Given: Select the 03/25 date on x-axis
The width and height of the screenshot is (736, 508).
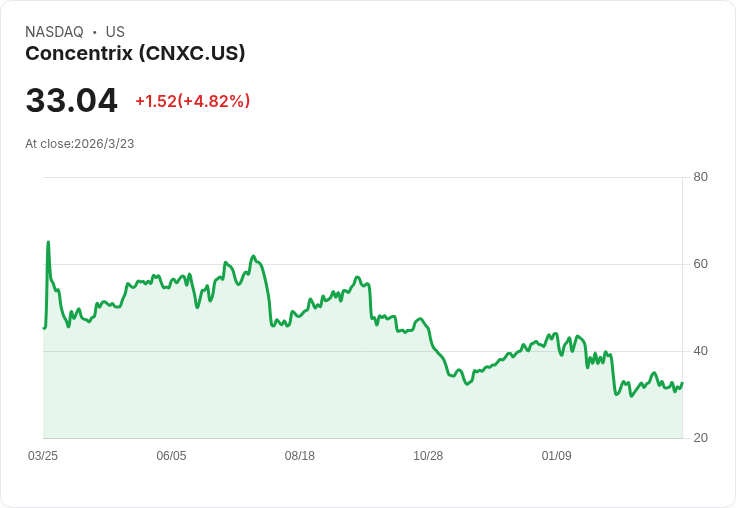Looking at the screenshot, I should (43, 456).
